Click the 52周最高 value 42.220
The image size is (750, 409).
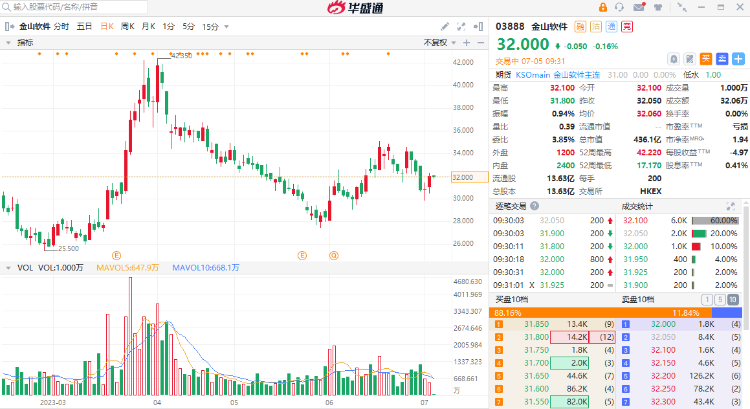[x=649, y=153]
